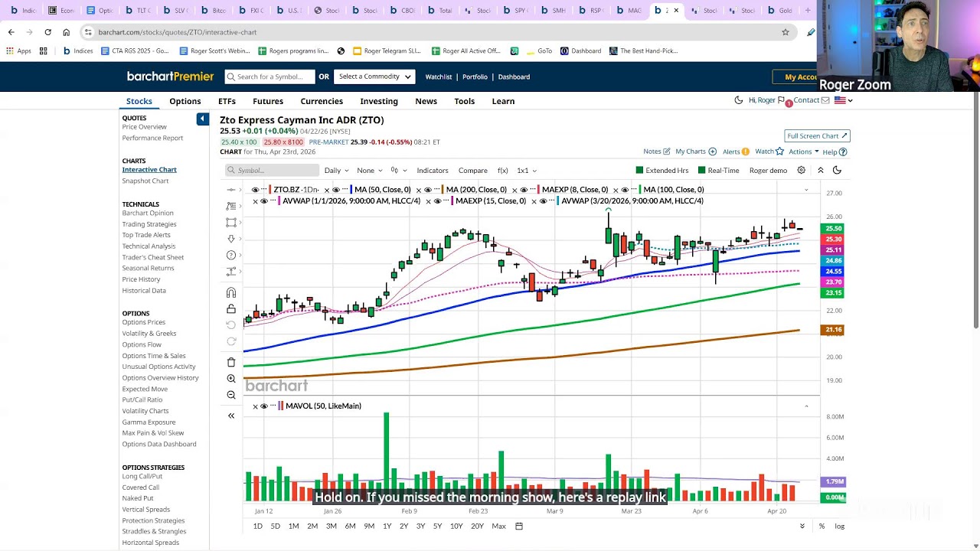Select the 1Y time range

point(387,526)
